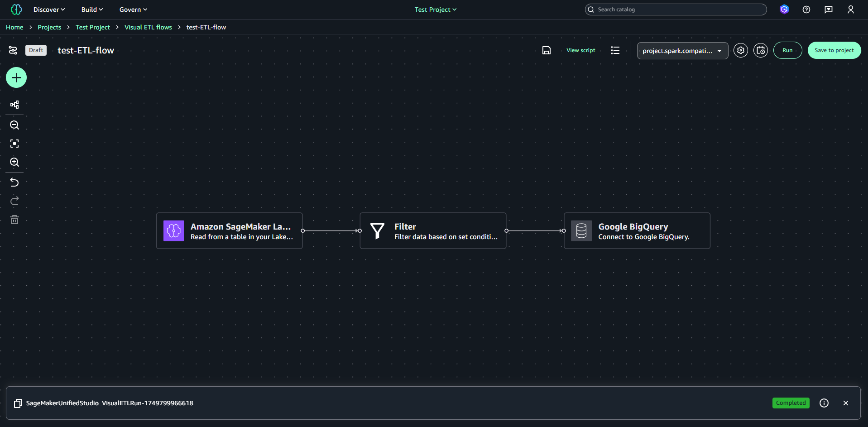Click the Filter node input port
Viewport: 868px width, 427px height.
coord(360,231)
